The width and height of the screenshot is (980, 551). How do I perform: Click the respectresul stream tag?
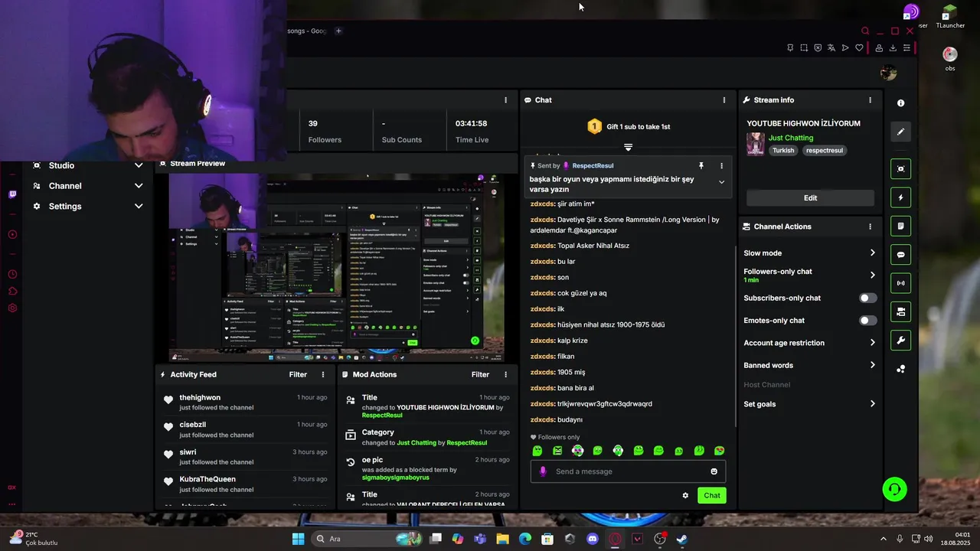click(x=825, y=151)
